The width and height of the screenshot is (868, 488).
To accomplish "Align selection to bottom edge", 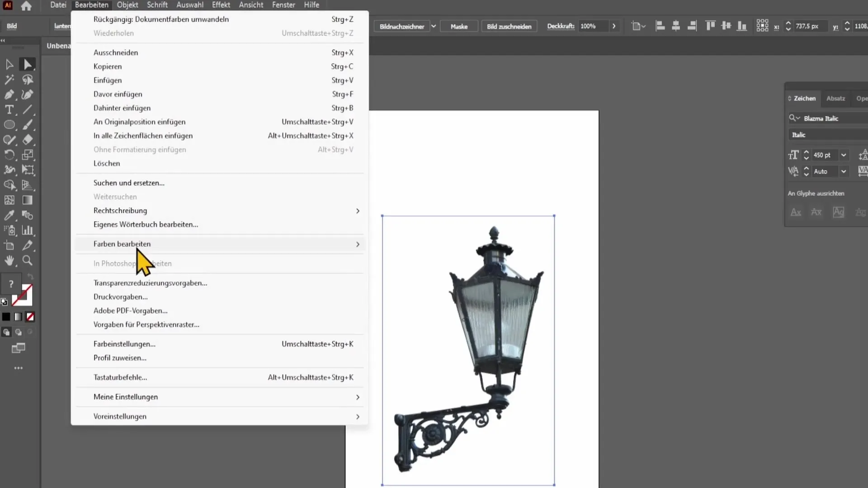I will pos(742,26).
